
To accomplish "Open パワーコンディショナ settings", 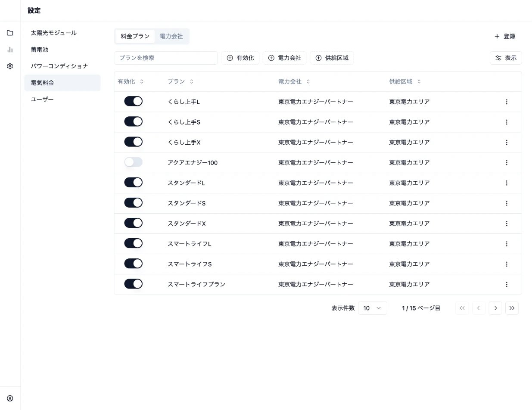I will (62, 66).
